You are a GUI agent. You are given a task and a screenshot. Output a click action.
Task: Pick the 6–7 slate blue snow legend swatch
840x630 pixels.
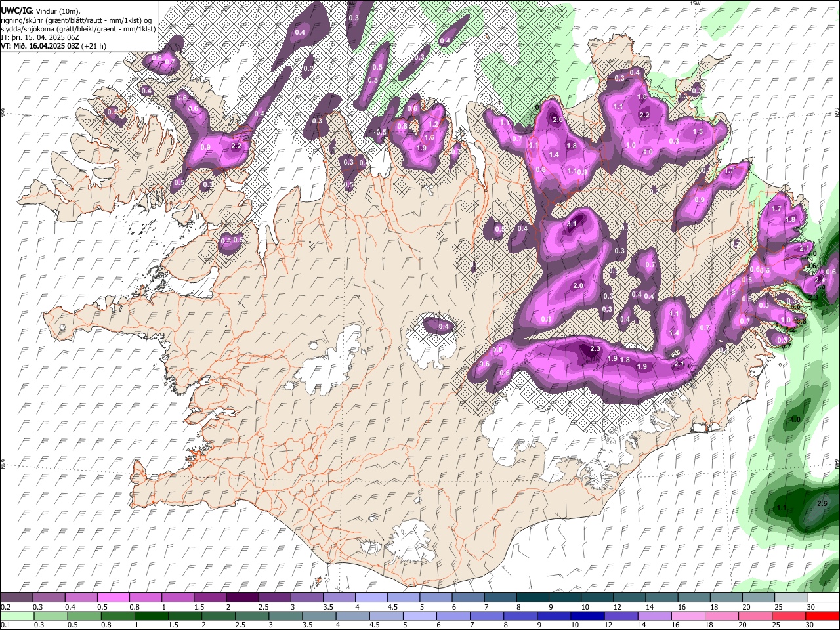click(467, 598)
